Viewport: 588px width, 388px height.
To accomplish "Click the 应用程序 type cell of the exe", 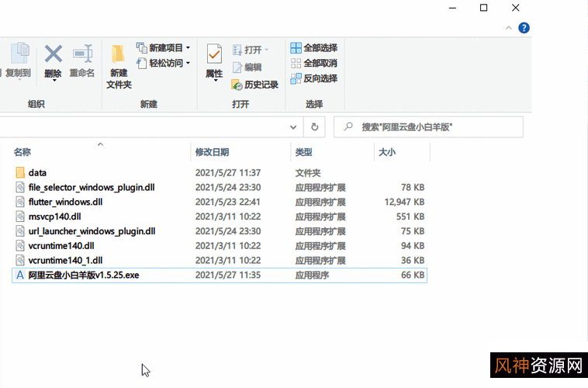I will click(x=312, y=275).
